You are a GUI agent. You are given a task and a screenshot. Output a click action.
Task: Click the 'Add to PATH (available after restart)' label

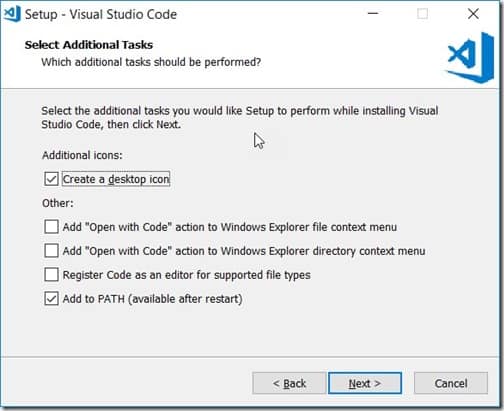(x=152, y=299)
